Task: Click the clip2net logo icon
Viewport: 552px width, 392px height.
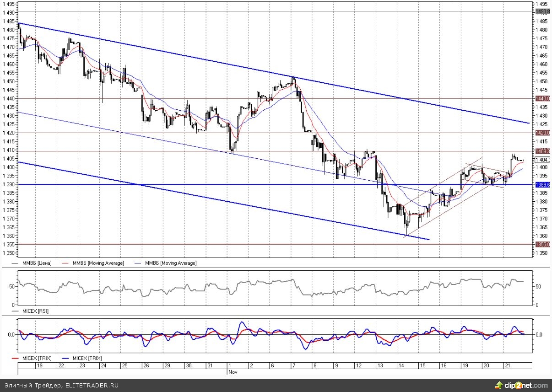Action: pyautogui.click(x=498, y=385)
